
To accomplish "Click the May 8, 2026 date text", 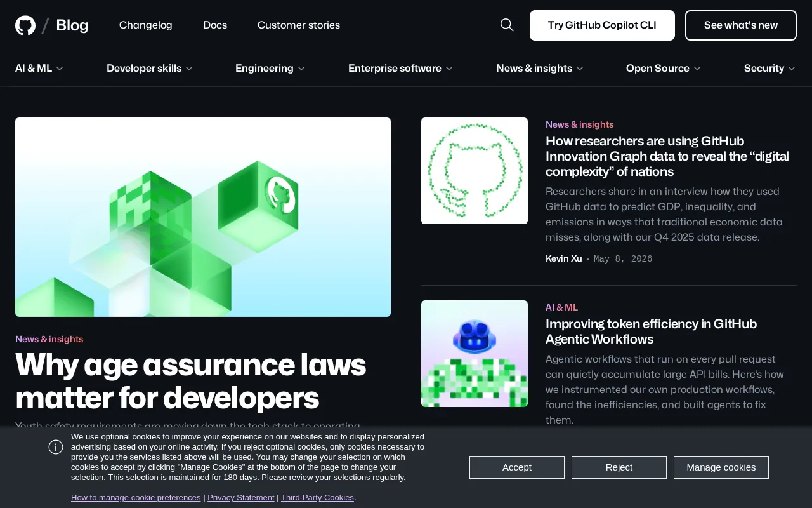I will [x=623, y=259].
